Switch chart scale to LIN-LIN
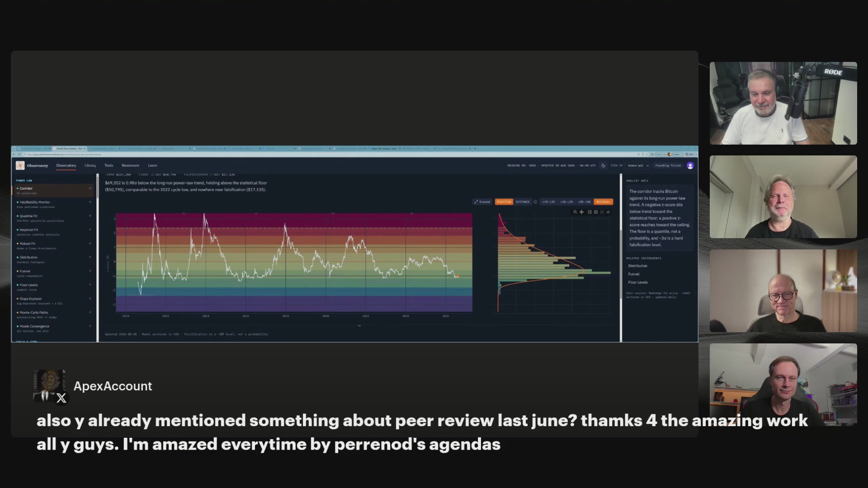868x488 pixels. coord(548,202)
